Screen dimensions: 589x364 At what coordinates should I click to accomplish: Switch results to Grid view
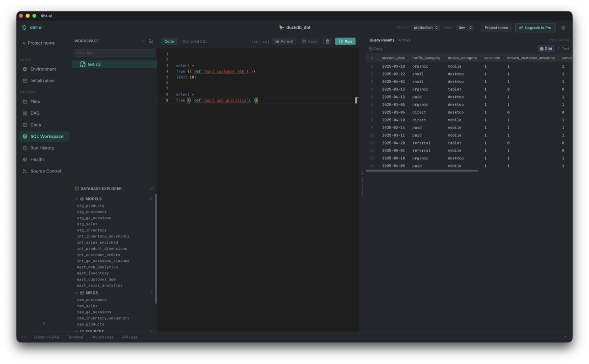[546, 49]
